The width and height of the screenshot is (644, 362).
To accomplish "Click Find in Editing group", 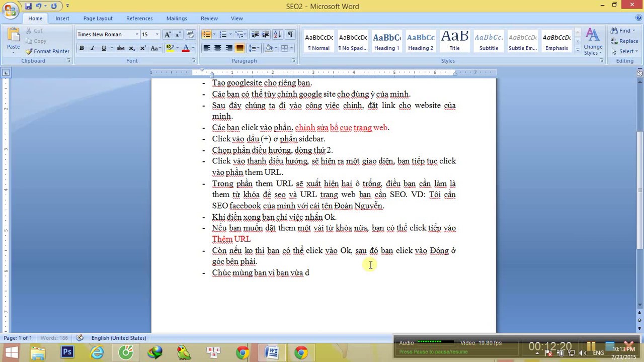I will pos(624,31).
